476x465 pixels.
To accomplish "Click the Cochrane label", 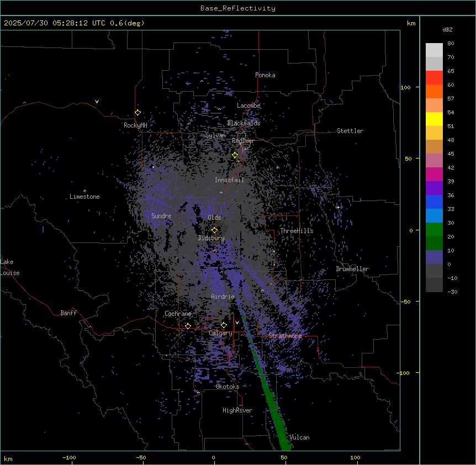I will tap(178, 314).
